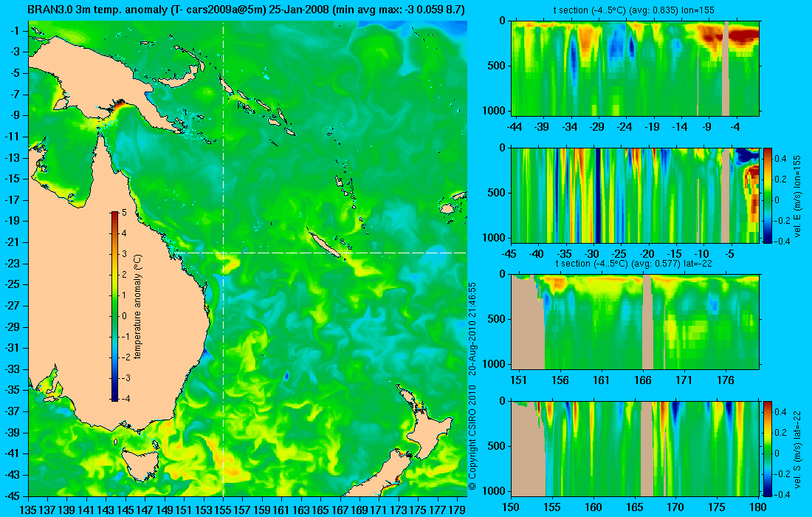Click '-23' on the main map latitude axis

click(x=12, y=263)
